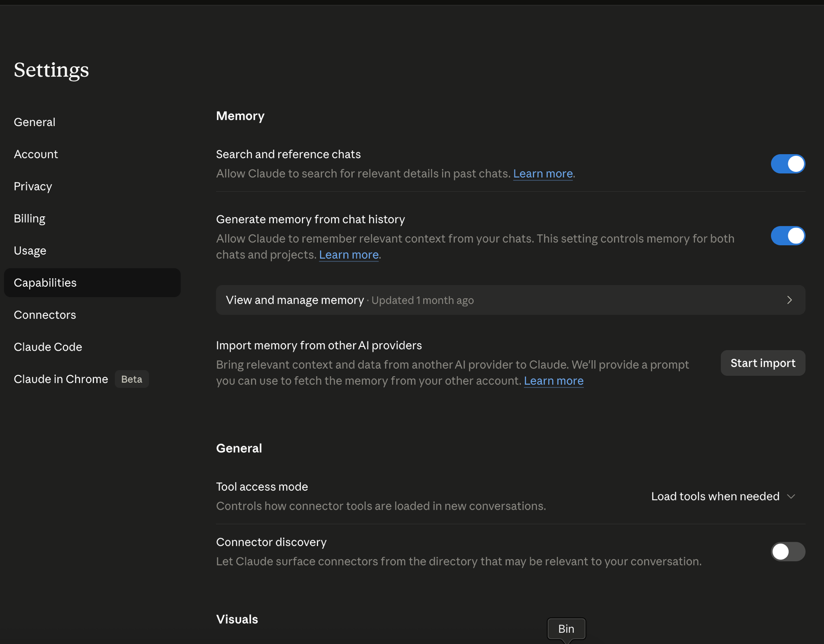Screen dimensions: 824x644
Task: Open Learn more link about memory import
Action: coord(553,381)
